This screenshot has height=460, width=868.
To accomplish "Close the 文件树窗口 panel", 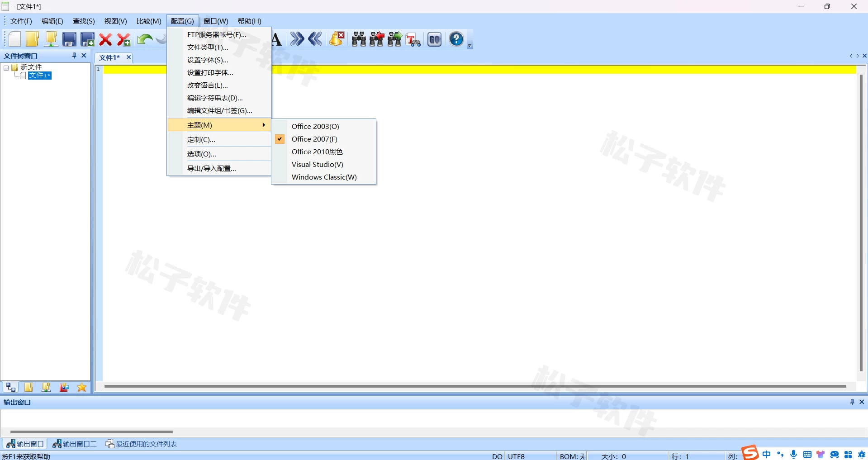I will tap(84, 56).
